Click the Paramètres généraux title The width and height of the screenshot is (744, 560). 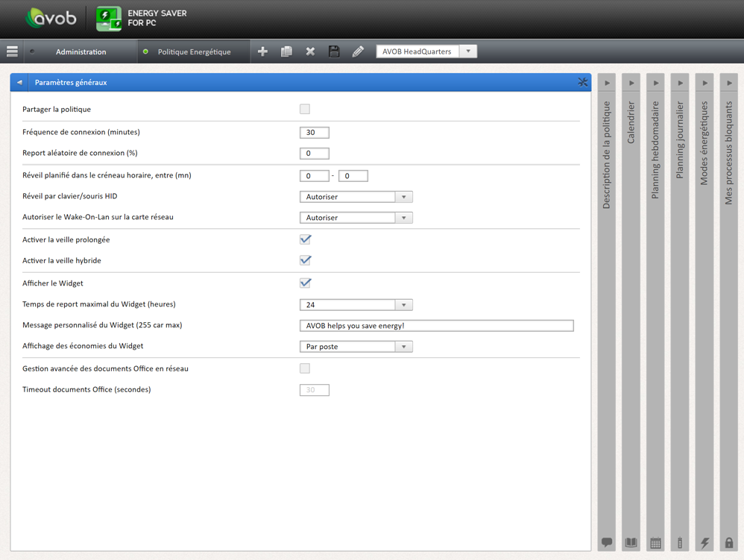71,82
